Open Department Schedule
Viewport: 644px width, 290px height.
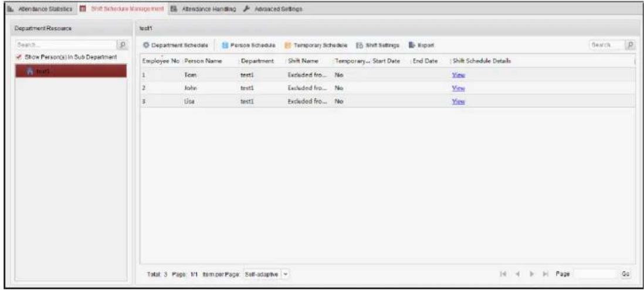176,45
